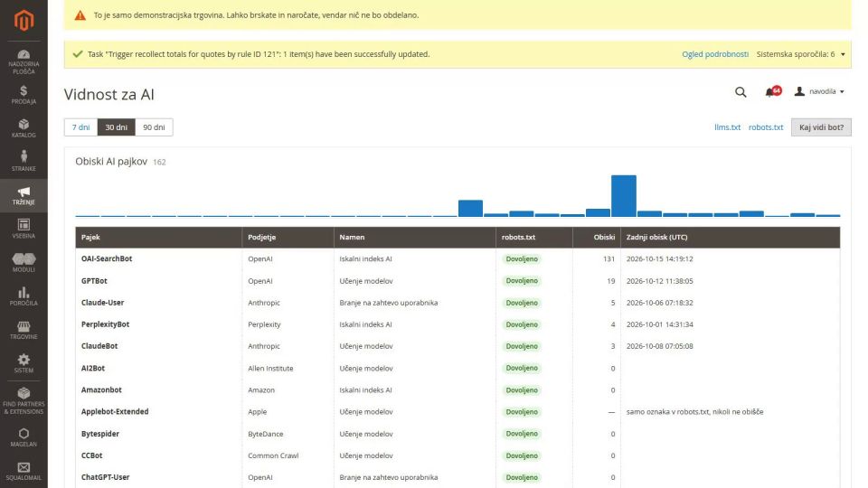Click the Amazonbot row name

tap(101, 390)
